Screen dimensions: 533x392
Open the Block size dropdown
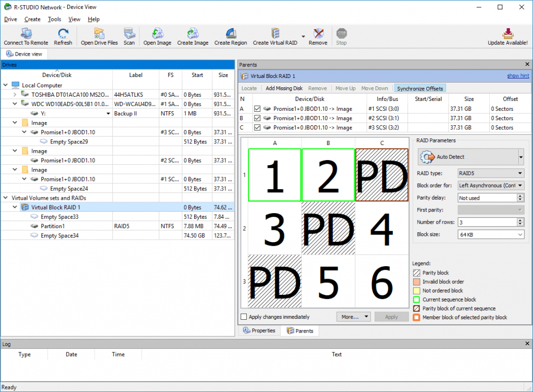[x=521, y=234]
